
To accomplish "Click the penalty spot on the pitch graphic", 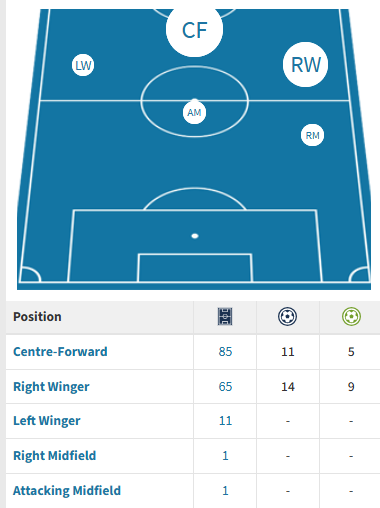I will [x=195, y=236].
